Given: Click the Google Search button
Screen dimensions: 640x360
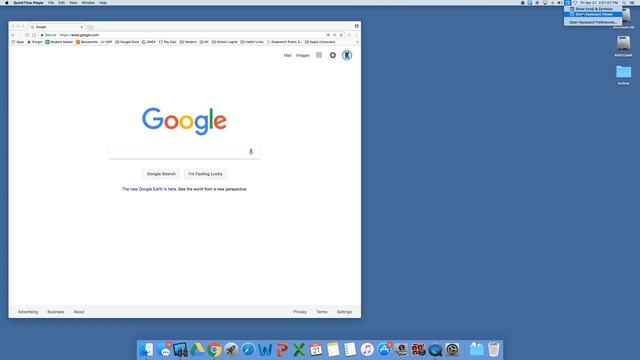Looking at the screenshot, I should point(161,174).
